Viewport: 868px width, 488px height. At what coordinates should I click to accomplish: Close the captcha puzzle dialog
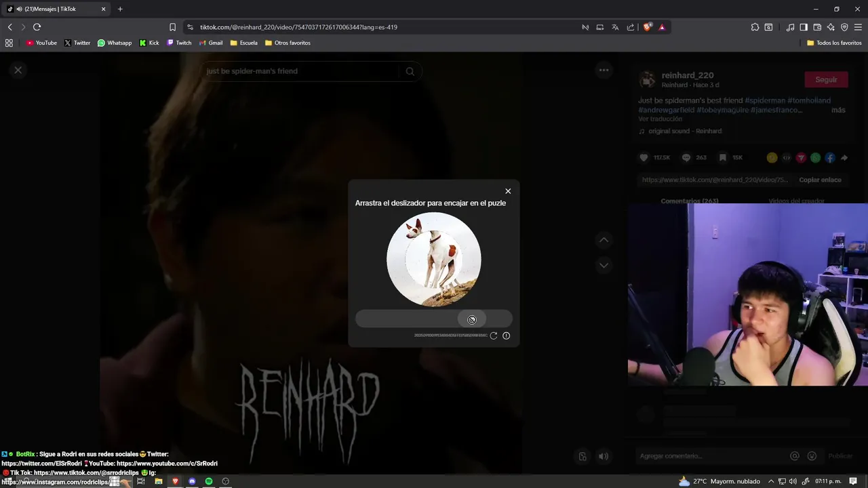[x=508, y=191]
